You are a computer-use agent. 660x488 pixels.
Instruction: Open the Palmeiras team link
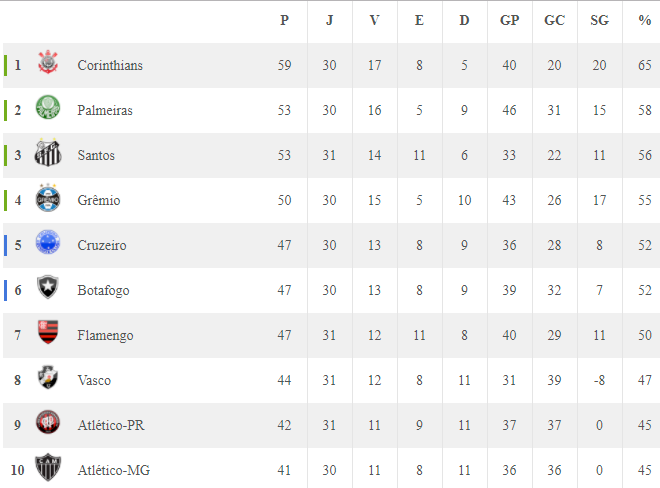(105, 110)
